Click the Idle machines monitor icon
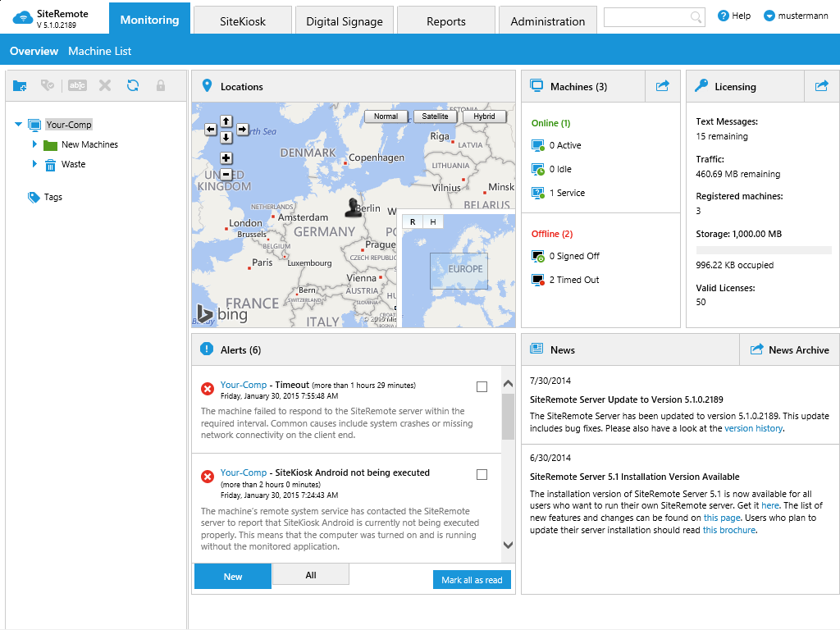840x630 pixels. pos(538,169)
